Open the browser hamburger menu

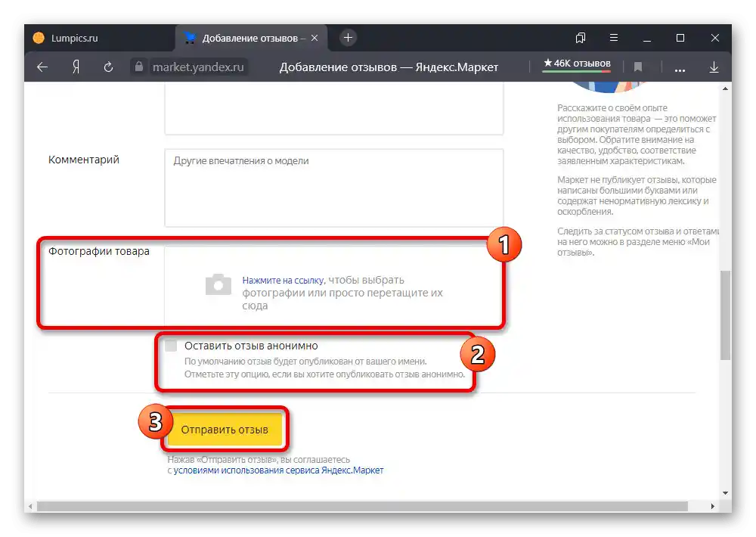coord(614,37)
